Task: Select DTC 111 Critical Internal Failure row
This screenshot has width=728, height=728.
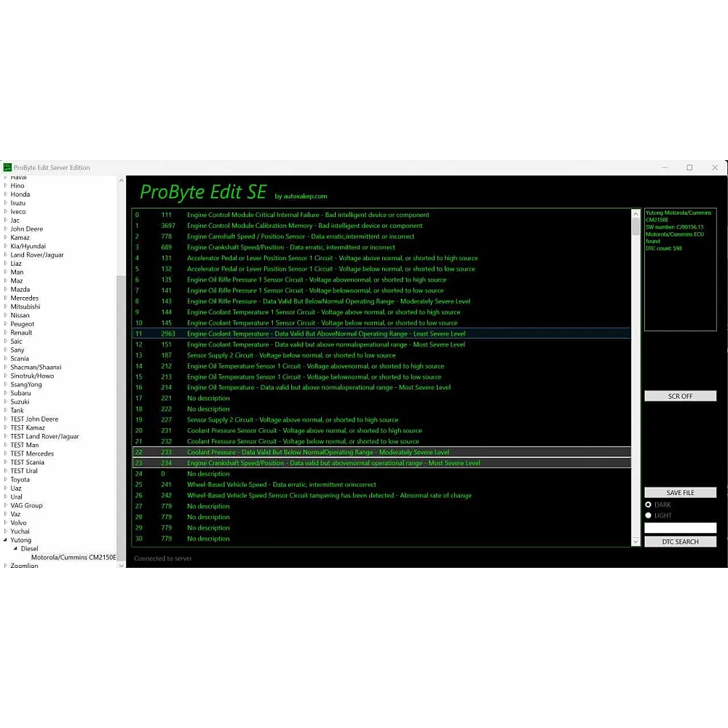Action: 307,215
